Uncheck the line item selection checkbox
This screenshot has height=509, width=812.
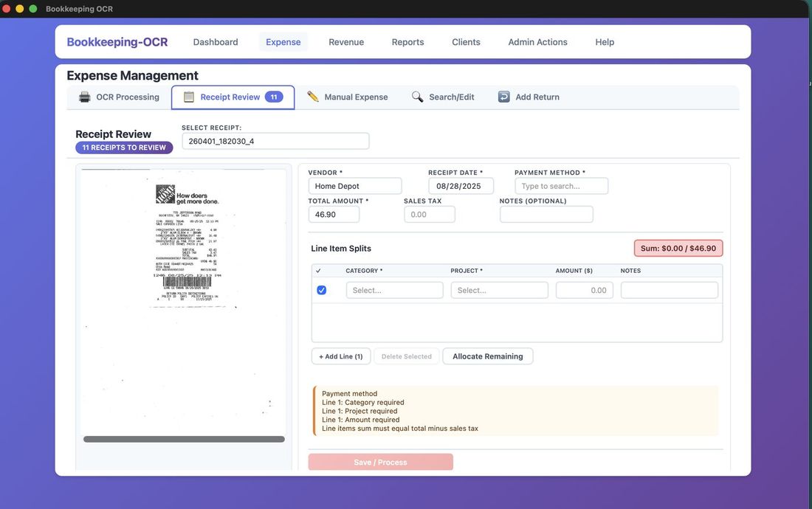[x=321, y=290]
